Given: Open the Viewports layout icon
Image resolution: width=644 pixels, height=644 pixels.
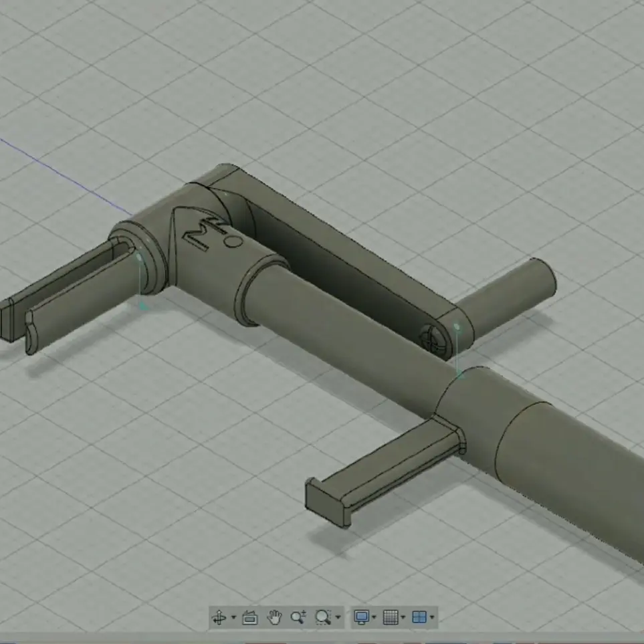Looking at the screenshot, I should pyautogui.click(x=419, y=617).
